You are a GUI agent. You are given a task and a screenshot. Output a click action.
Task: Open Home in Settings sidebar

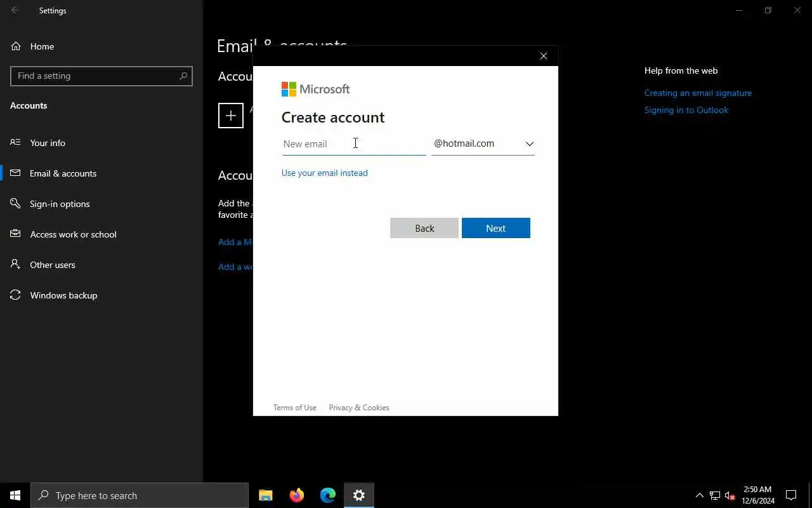click(x=101, y=46)
